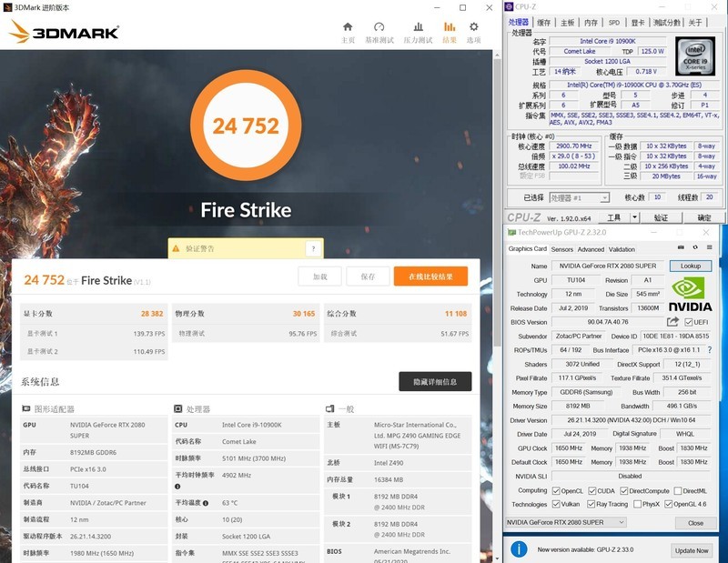Screen dimensions: 728x563
Task: Click the info icon next to average temperature
Action: [x=206, y=503]
